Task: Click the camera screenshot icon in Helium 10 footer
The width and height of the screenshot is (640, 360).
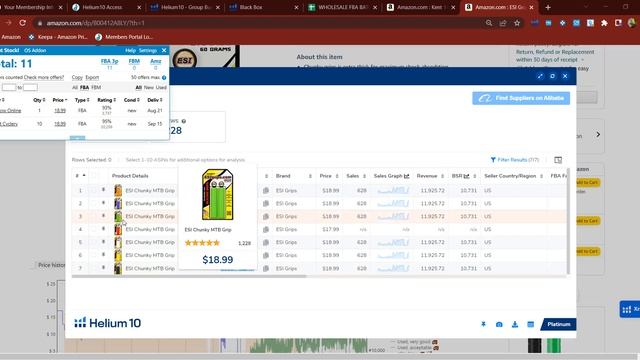Action: point(499,324)
